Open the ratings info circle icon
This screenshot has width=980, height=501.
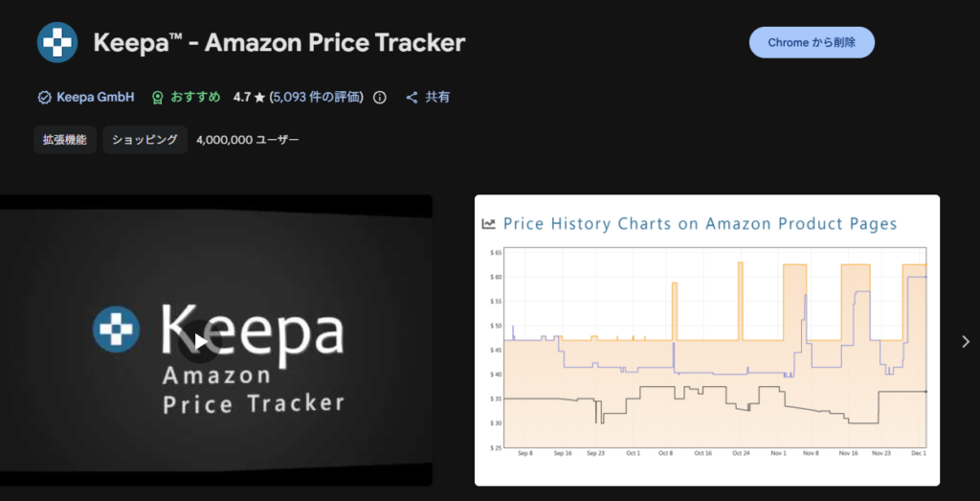coord(380,97)
